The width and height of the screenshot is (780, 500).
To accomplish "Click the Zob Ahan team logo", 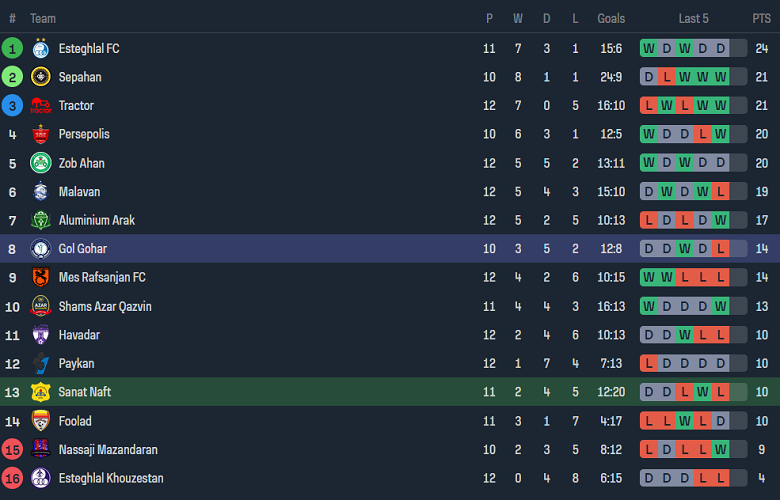I will [41, 163].
